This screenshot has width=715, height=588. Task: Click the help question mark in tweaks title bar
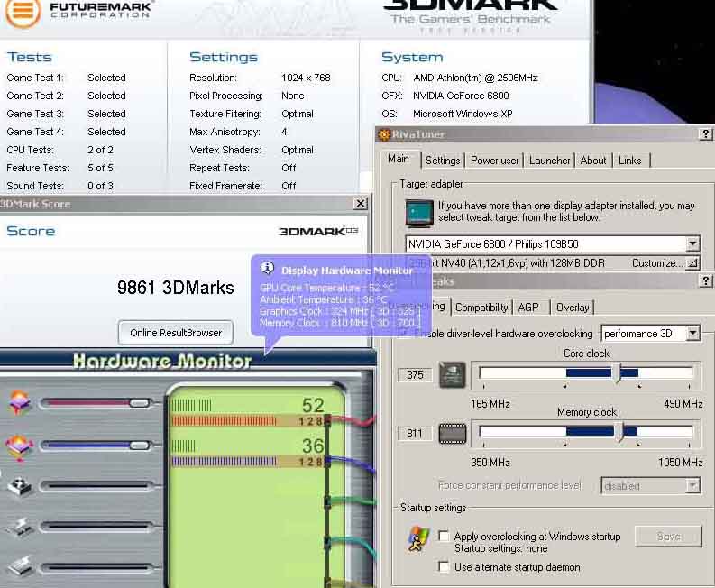tap(705, 281)
